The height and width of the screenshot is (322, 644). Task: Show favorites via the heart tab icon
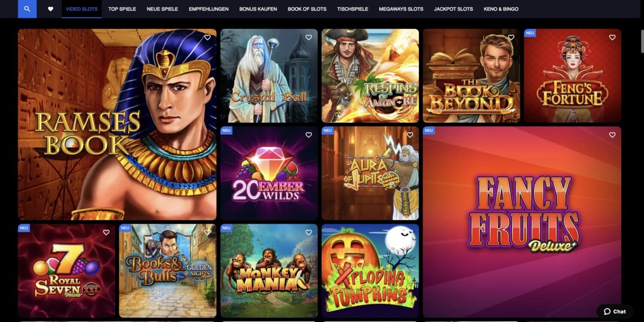pyautogui.click(x=50, y=9)
